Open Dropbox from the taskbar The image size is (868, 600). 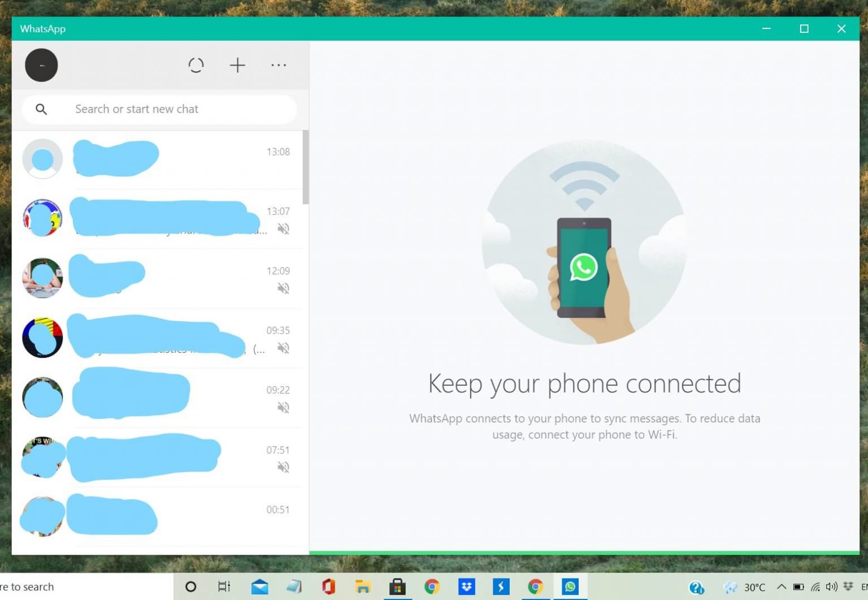[x=466, y=586]
